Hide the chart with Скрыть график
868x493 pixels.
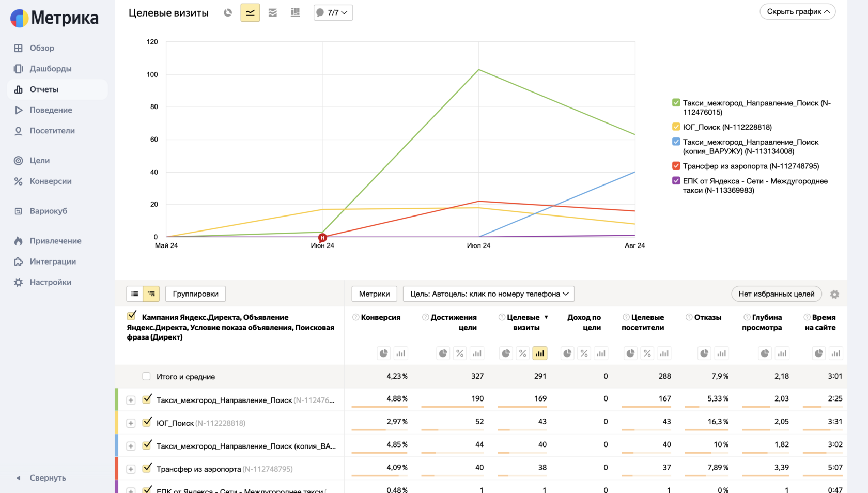(798, 12)
